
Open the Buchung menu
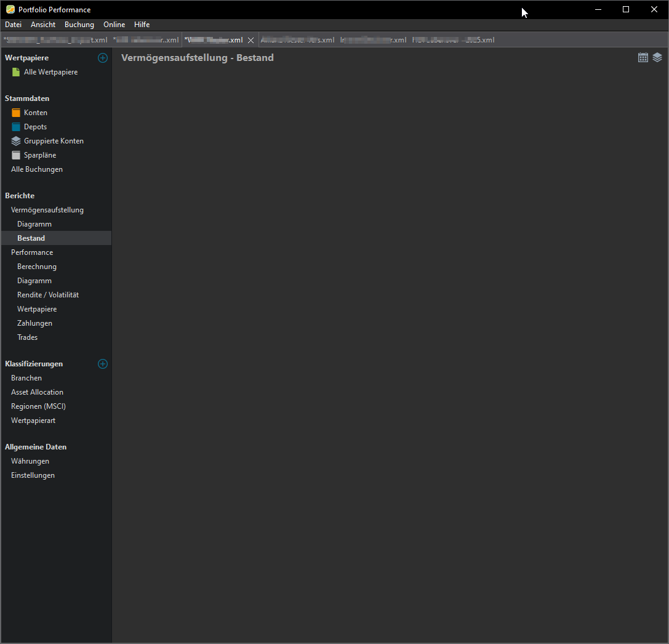coord(79,25)
